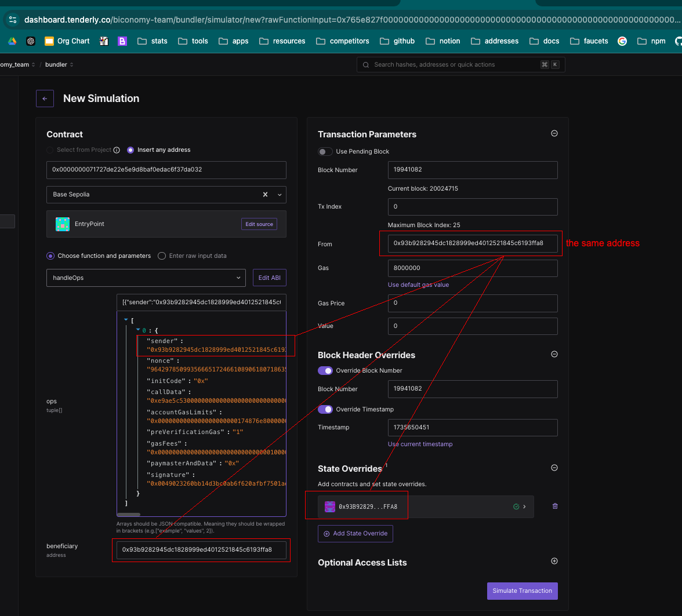This screenshot has width=682, height=616.
Task: Click the info icon beside Select from Project
Action: pyautogui.click(x=117, y=150)
